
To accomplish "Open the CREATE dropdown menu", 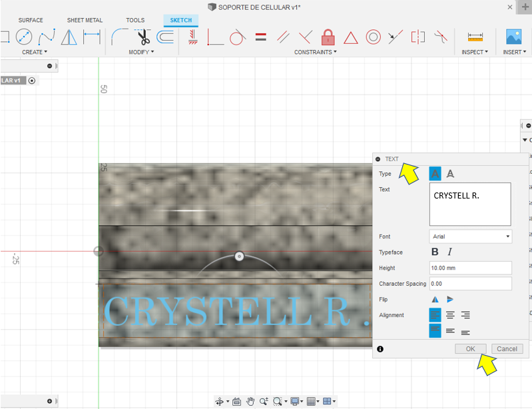I will pyautogui.click(x=35, y=52).
